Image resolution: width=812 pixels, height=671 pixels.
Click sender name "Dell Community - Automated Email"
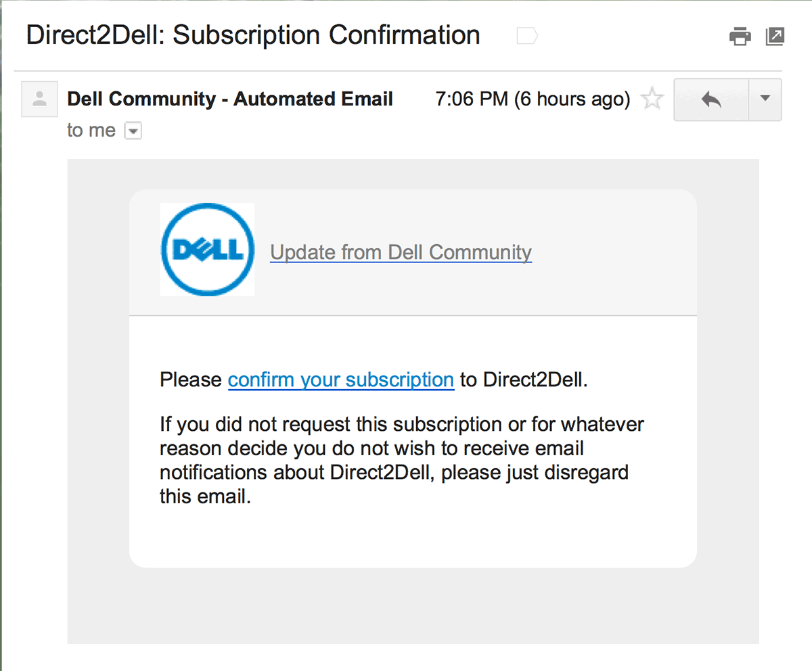point(230,99)
